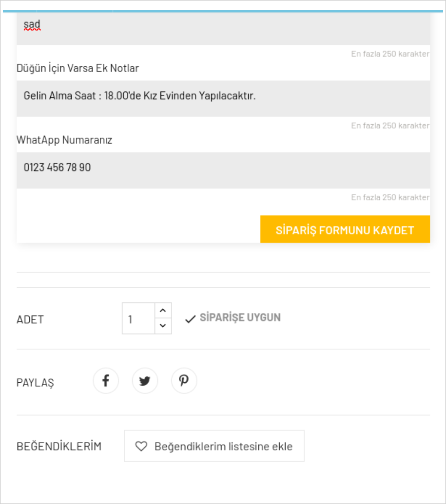Decrease quantity with down arrow

click(x=163, y=326)
